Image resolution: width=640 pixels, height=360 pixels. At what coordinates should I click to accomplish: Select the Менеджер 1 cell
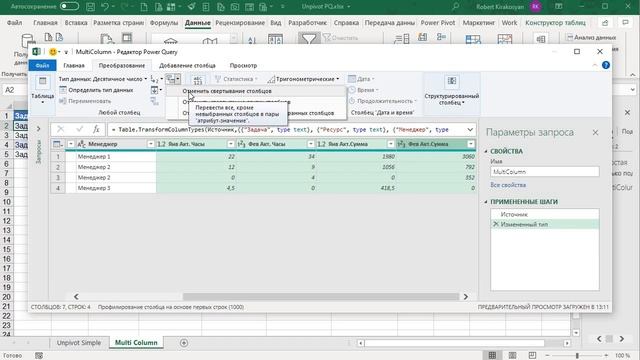click(x=116, y=156)
